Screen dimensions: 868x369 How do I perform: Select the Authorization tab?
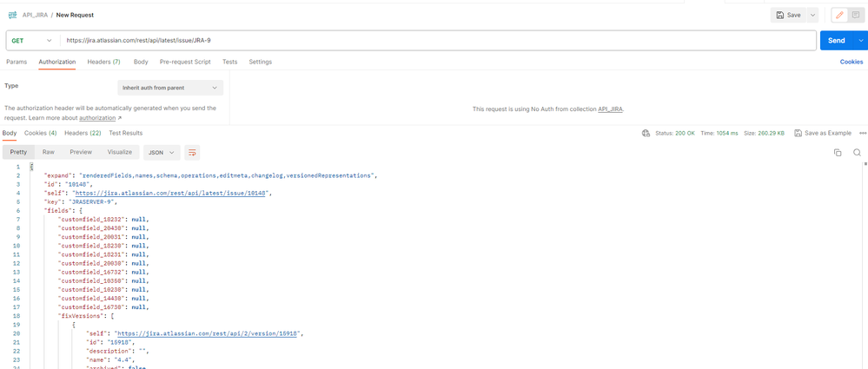[x=57, y=62]
